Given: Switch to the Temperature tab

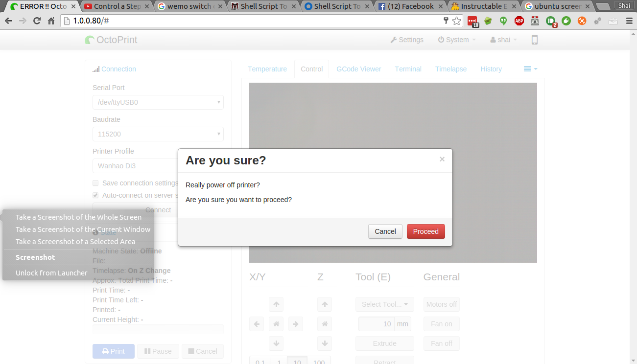Looking at the screenshot, I should point(267,69).
